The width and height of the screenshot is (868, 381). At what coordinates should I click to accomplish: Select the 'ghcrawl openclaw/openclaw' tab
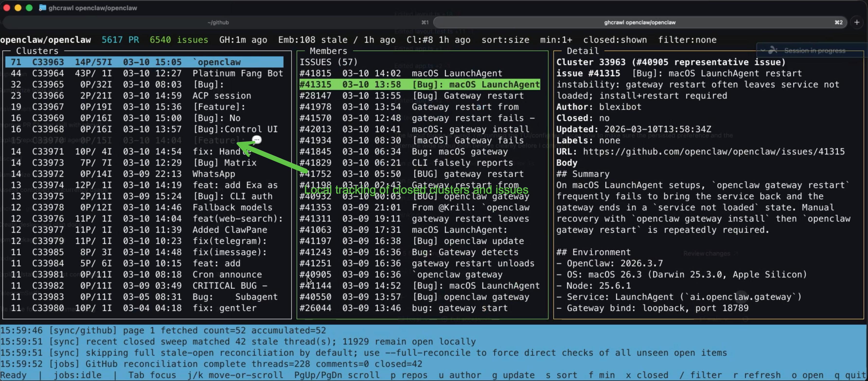click(x=639, y=22)
